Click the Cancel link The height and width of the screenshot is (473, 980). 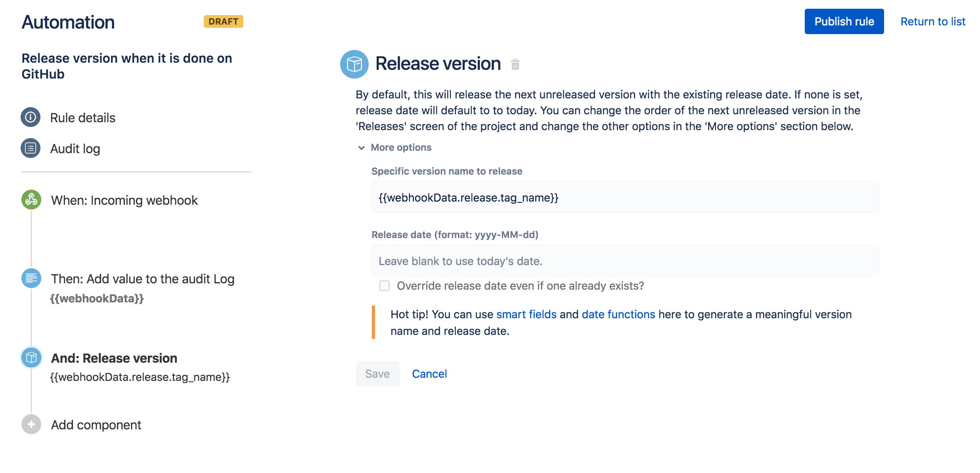tap(429, 374)
